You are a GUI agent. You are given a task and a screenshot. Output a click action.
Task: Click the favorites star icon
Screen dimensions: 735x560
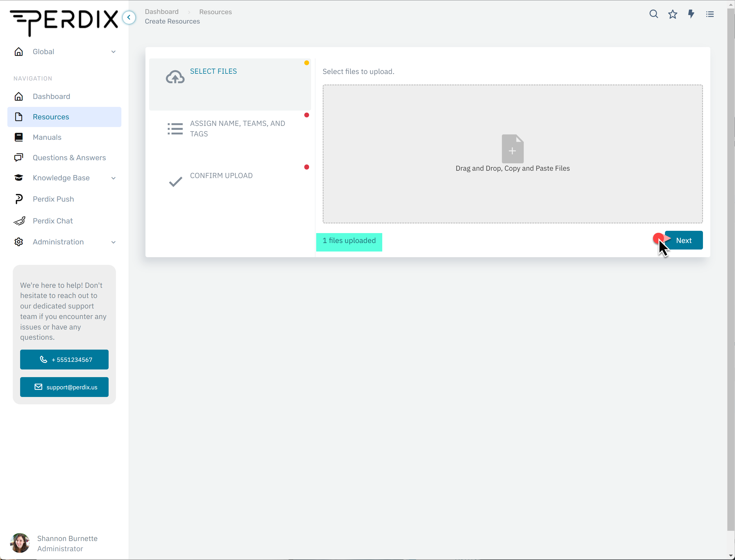[672, 14]
